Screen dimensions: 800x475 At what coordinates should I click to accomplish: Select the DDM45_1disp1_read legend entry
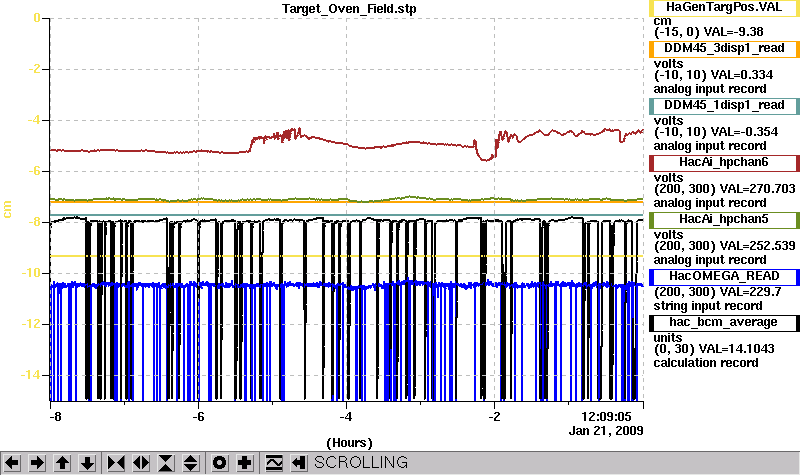click(x=724, y=106)
